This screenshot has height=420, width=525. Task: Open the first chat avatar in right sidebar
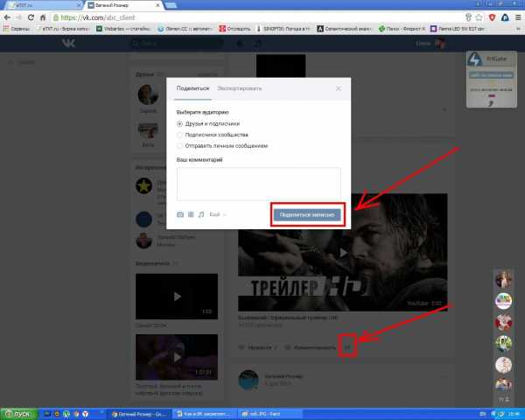[504, 279]
